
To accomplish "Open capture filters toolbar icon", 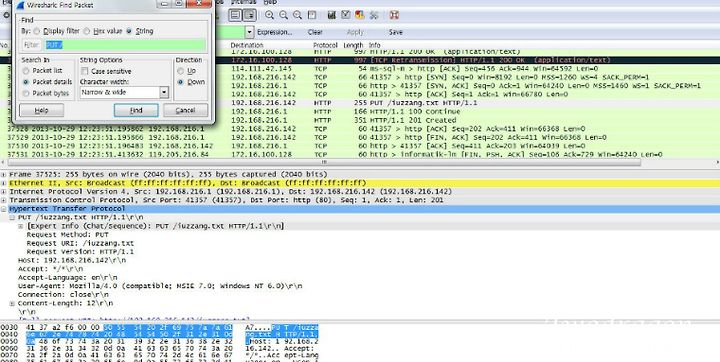I will click(332, 15).
